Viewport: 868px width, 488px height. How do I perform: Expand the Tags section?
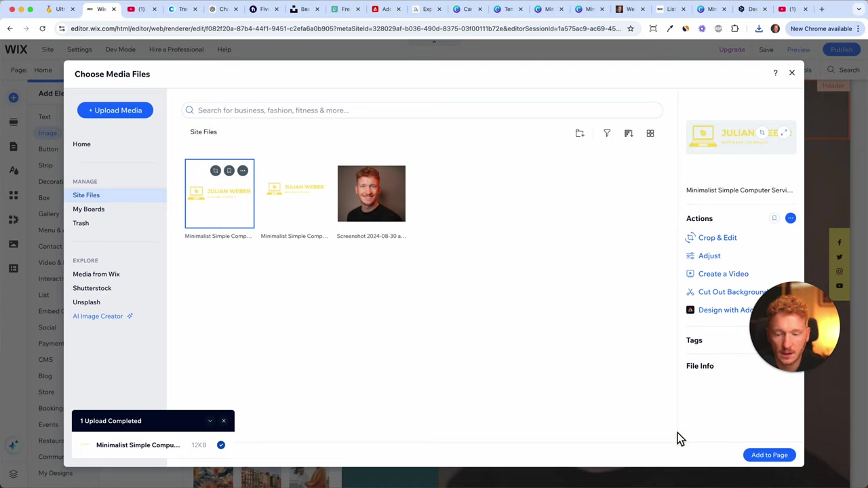pyautogui.click(x=694, y=340)
